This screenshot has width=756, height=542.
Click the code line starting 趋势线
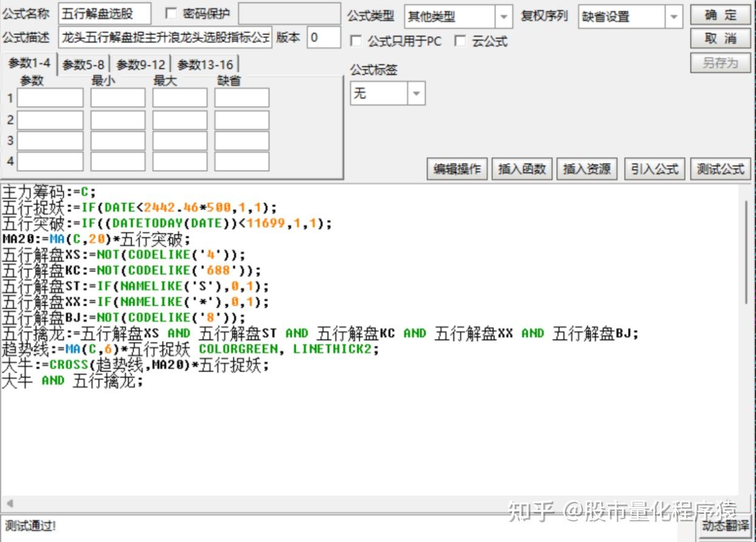point(190,349)
